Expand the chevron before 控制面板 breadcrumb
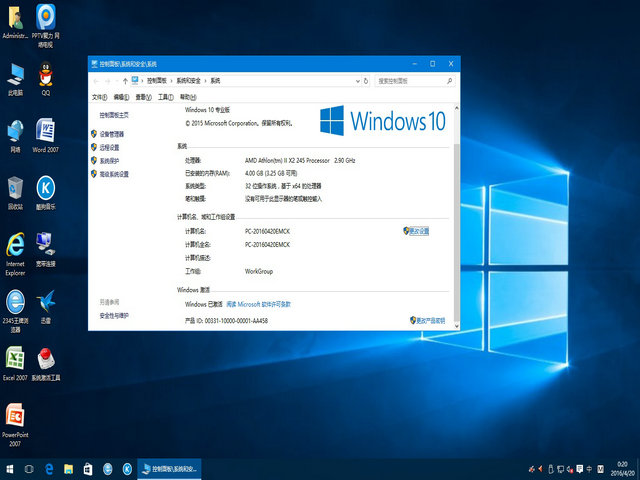Viewport: 640px width, 480px height. point(142,81)
